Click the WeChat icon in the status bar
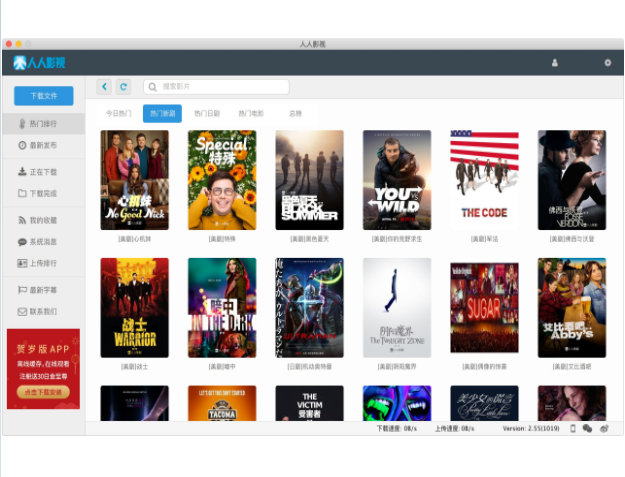Viewport: 625px width, 477px height. click(x=587, y=428)
